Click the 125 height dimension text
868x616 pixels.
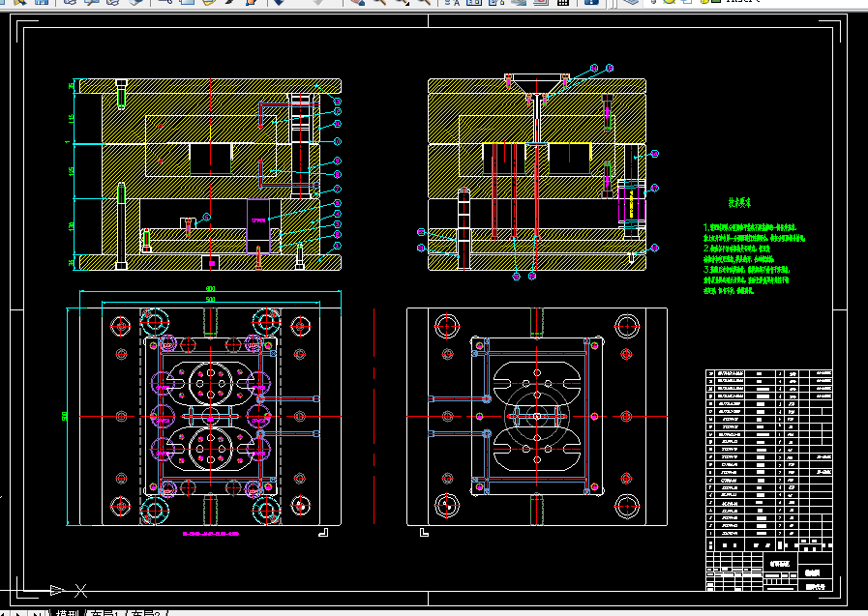point(71,171)
